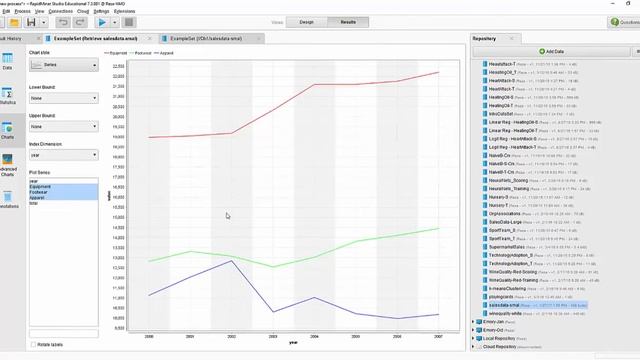Click the Add Data button
The height and width of the screenshot is (360, 640).
click(551, 51)
